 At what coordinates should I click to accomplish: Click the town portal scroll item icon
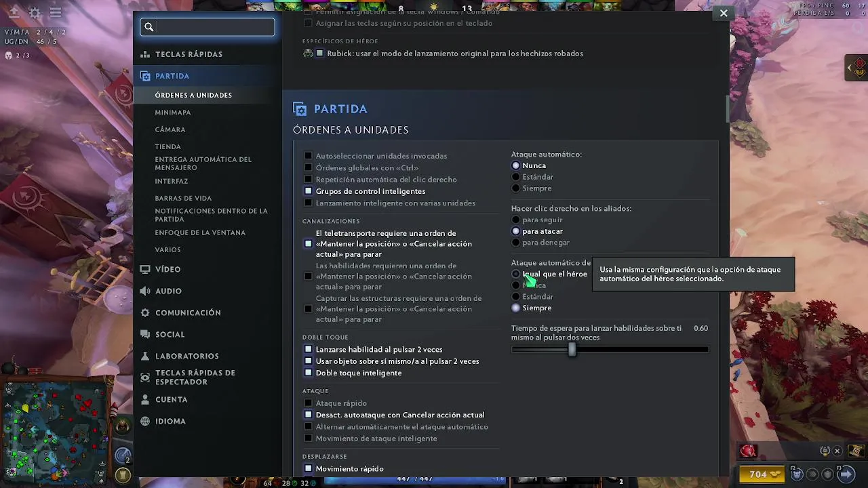tap(856, 451)
